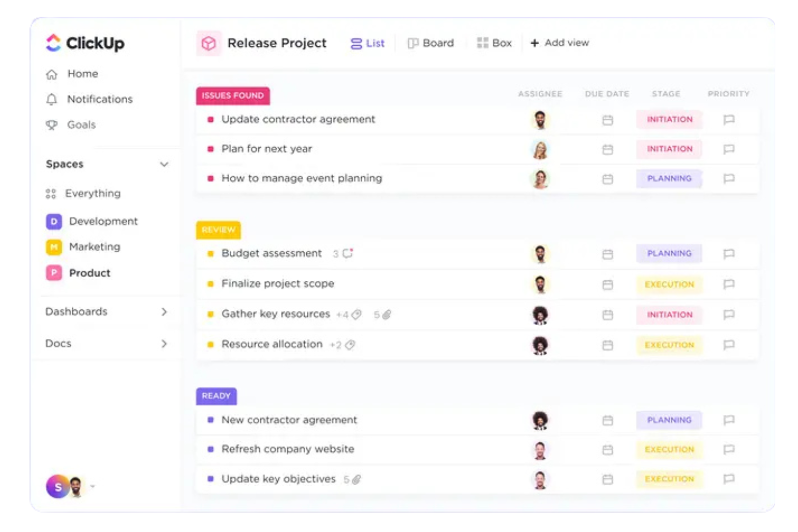The height and width of the screenshot is (532, 798).
Task: Click the tag icon on Gather key resources
Action: point(356,315)
